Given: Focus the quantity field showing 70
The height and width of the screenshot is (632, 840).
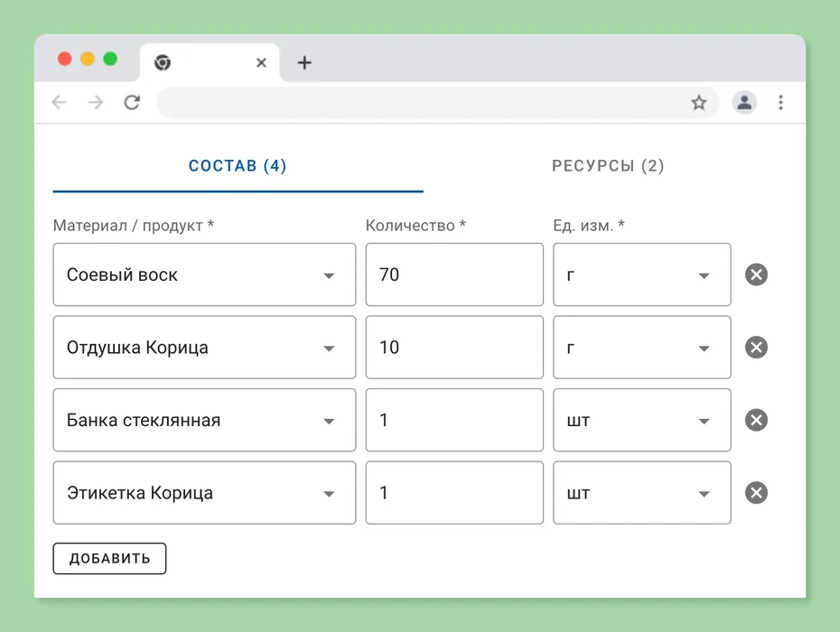Looking at the screenshot, I should (x=454, y=274).
